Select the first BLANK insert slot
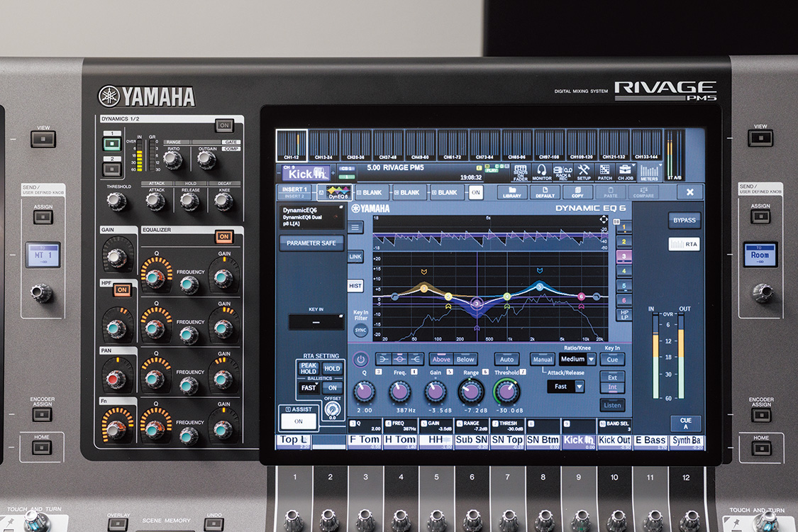 click(x=372, y=192)
